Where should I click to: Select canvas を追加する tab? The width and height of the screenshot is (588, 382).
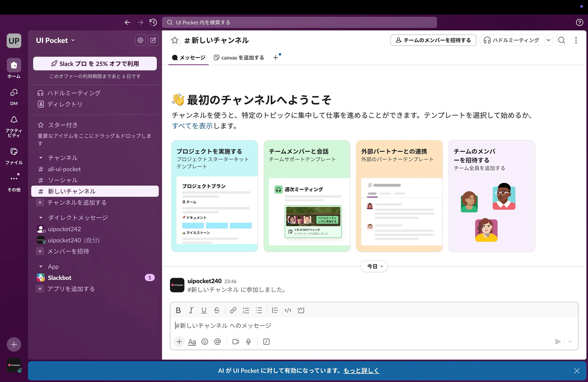coord(239,58)
